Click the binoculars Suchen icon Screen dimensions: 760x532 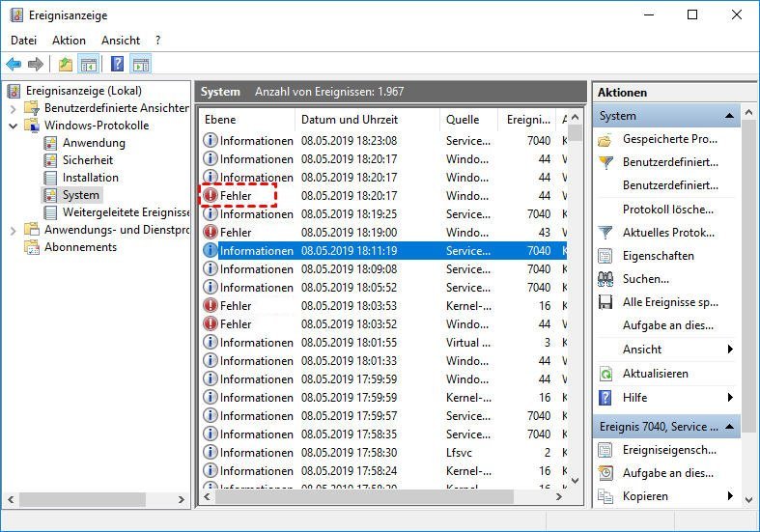point(605,279)
